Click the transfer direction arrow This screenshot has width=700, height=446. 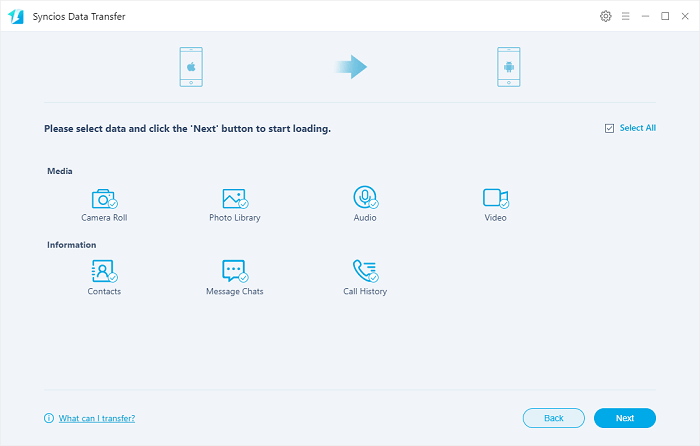pyautogui.click(x=351, y=67)
